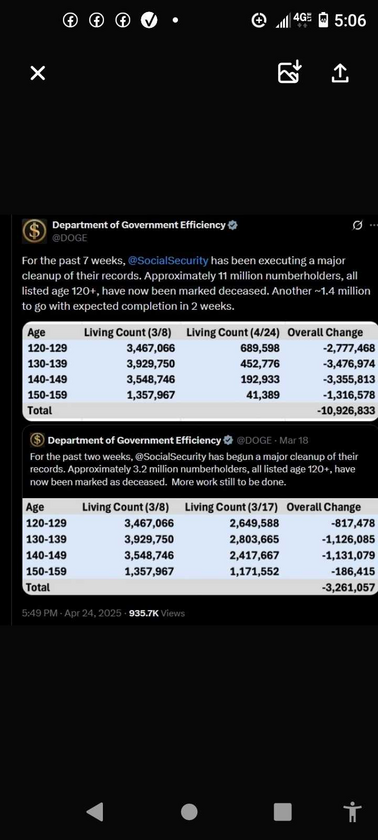Image resolution: width=378 pixels, height=840 pixels.
Task: Tap the share upload icon
Action: pyautogui.click(x=340, y=73)
